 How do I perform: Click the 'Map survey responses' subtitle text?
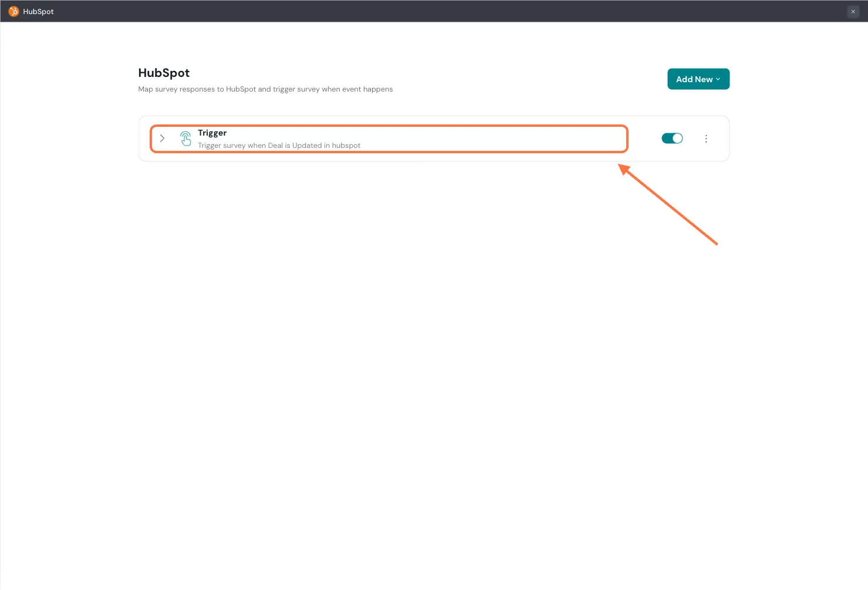pyautogui.click(x=265, y=89)
